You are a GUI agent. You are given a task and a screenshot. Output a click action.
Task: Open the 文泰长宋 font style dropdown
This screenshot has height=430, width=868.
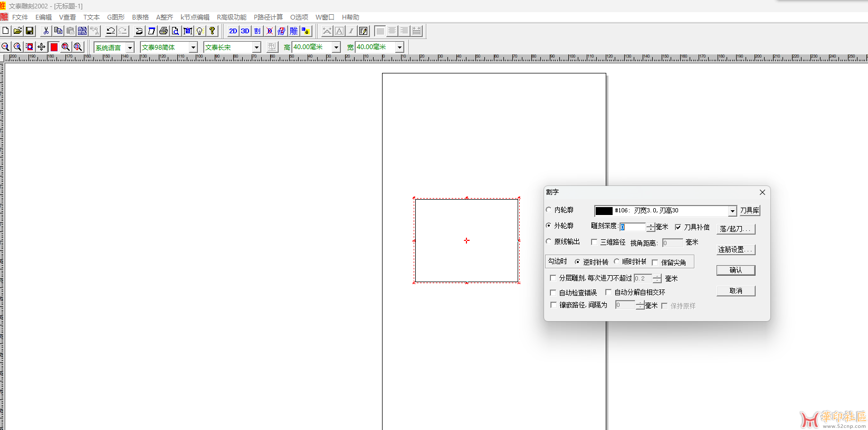[256, 48]
